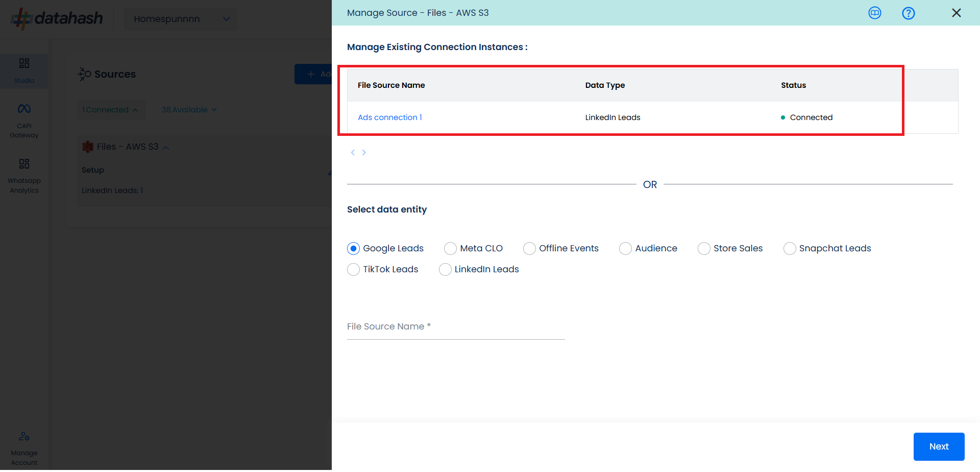Screen dimensions: 980x472
Task: Choose the TikTok Leads radio button
Action: (353, 270)
